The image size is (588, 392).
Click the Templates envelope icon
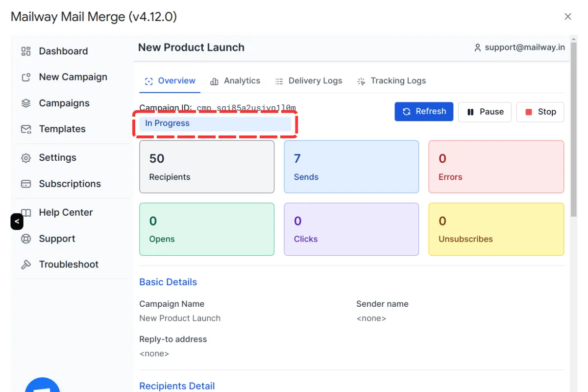26,129
